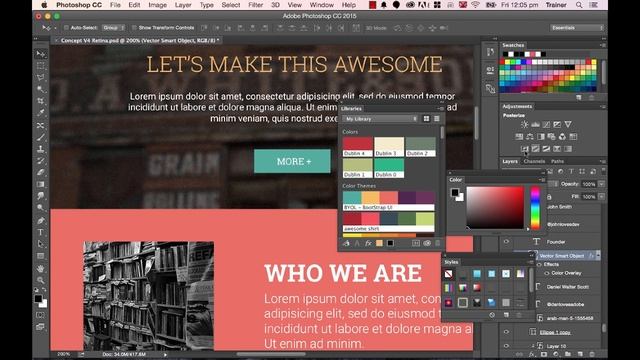The image size is (640, 360).
Task: Click the rainbow hue slider in Color panel
Action: click(535, 207)
